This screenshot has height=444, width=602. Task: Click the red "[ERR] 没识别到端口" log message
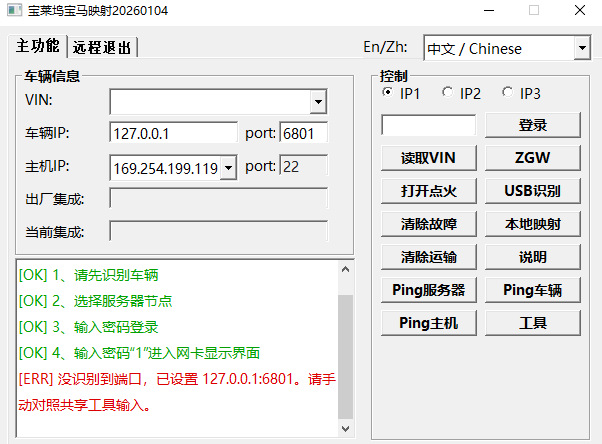tap(177, 392)
